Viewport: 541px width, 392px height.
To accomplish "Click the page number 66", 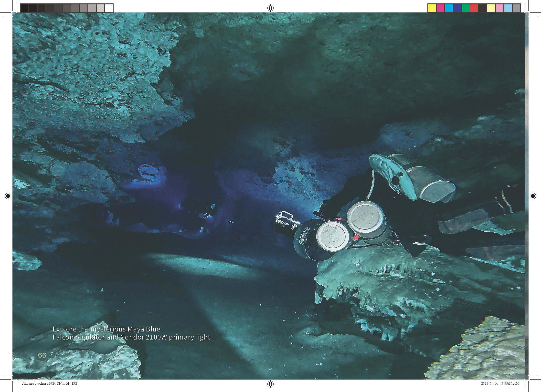I will point(42,355).
